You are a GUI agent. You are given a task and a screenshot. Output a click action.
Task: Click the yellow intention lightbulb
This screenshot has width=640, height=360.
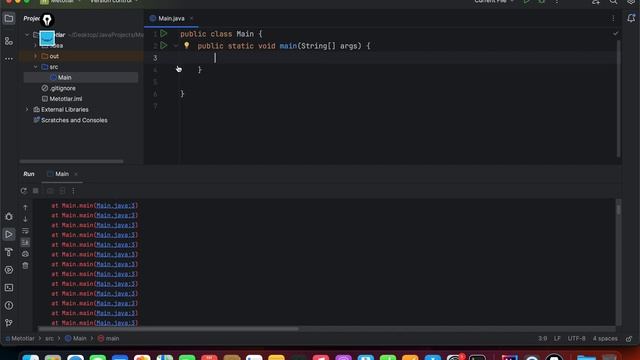pos(187,45)
